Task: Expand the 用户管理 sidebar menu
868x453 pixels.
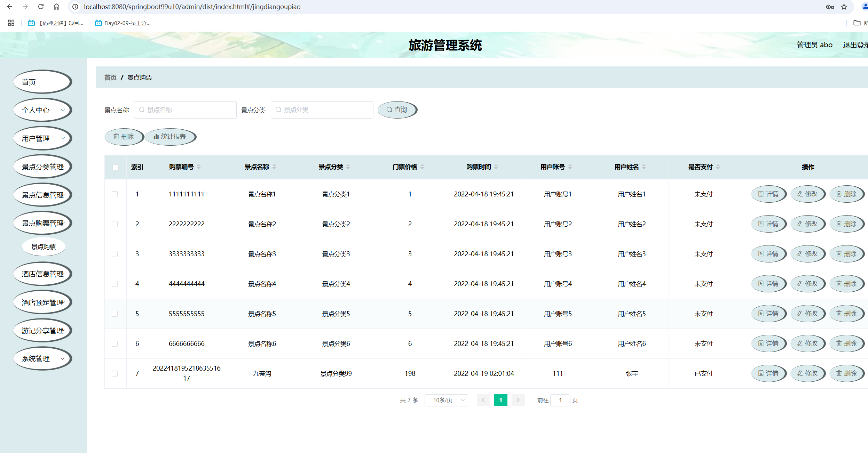Action: coord(42,138)
